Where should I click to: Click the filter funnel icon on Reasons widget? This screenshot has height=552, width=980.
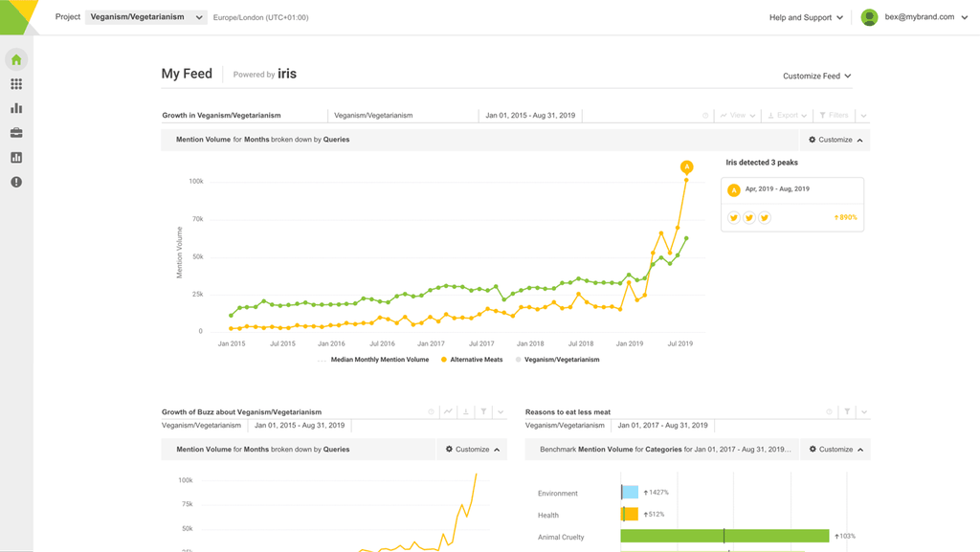tap(847, 412)
